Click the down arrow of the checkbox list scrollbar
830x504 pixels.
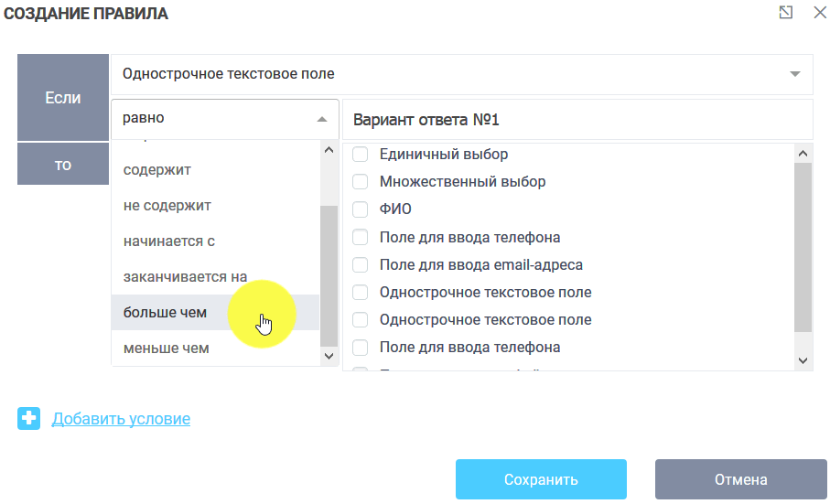click(x=803, y=360)
